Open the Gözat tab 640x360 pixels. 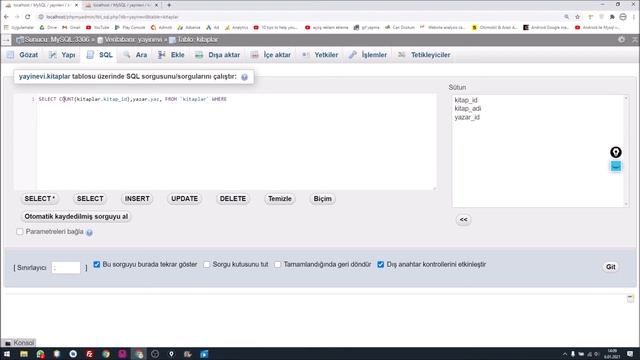pyautogui.click(x=23, y=55)
